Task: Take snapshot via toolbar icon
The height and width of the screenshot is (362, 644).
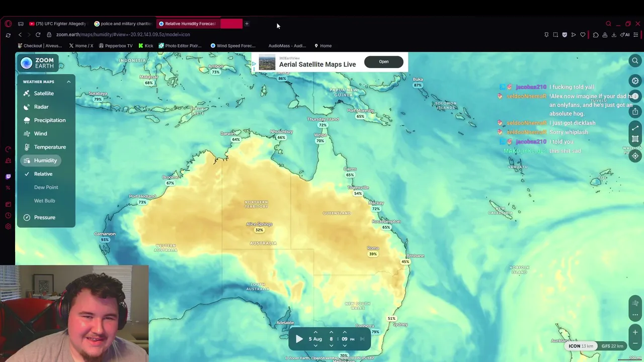Action: pyautogui.click(x=555, y=35)
